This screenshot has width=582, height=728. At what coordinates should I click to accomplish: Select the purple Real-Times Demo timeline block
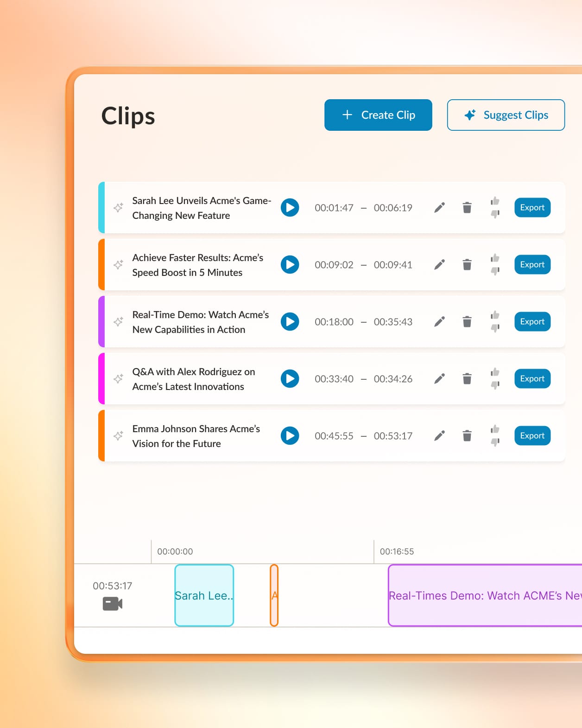(x=485, y=595)
